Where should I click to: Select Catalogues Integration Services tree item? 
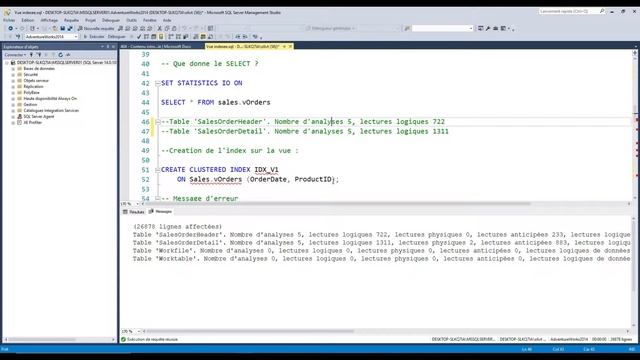click(x=51, y=111)
